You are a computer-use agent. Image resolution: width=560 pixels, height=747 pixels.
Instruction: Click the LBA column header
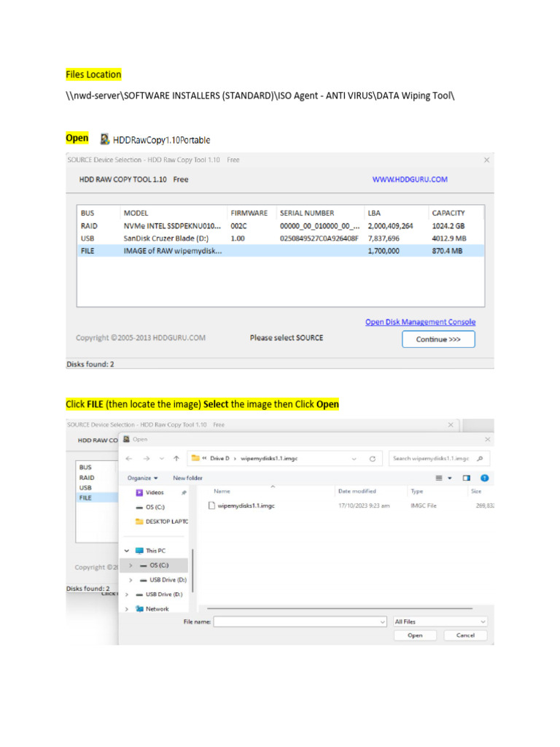[x=374, y=213]
